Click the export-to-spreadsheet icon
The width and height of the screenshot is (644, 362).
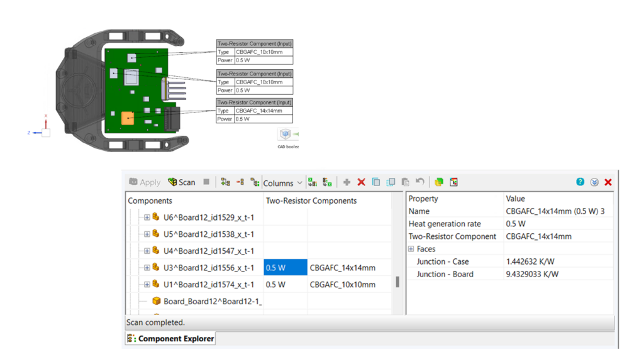click(327, 182)
